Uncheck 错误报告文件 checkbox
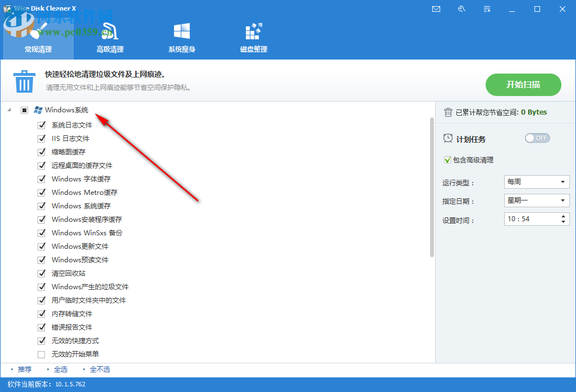This screenshot has height=392, width=576. pyautogui.click(x=42, y=327)
